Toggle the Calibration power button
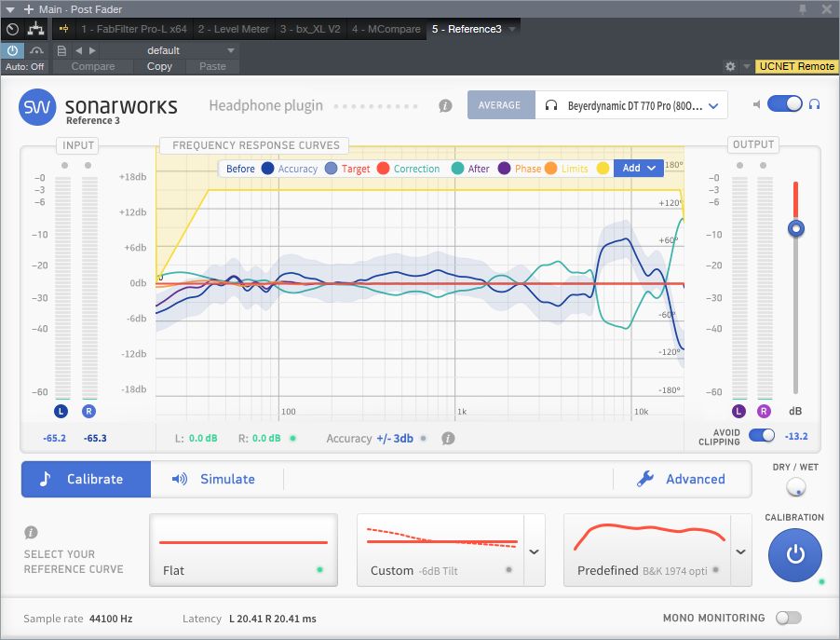The image size is (840, 640). [x=795, y=555]
